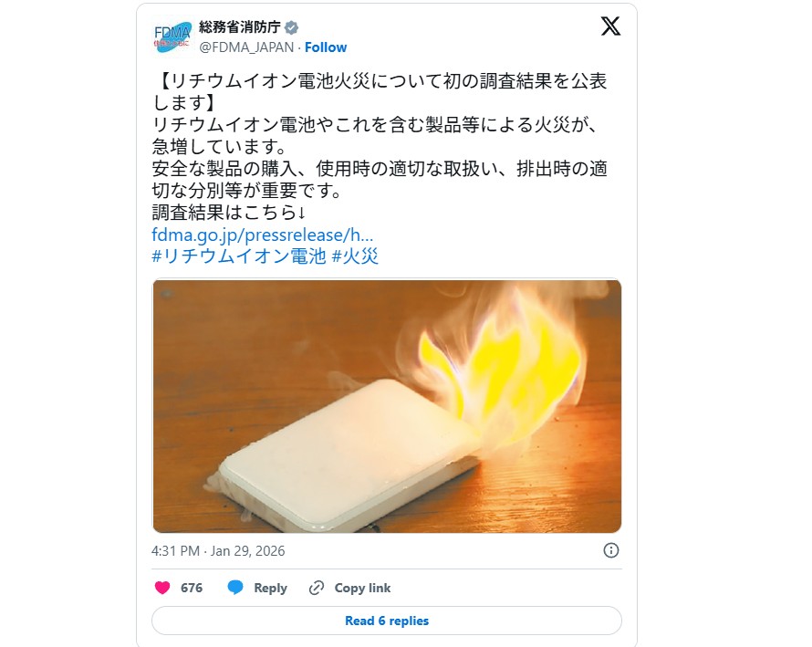Like the tweet with the heart icon
The image size is (812, 647).
coord(162,588)
